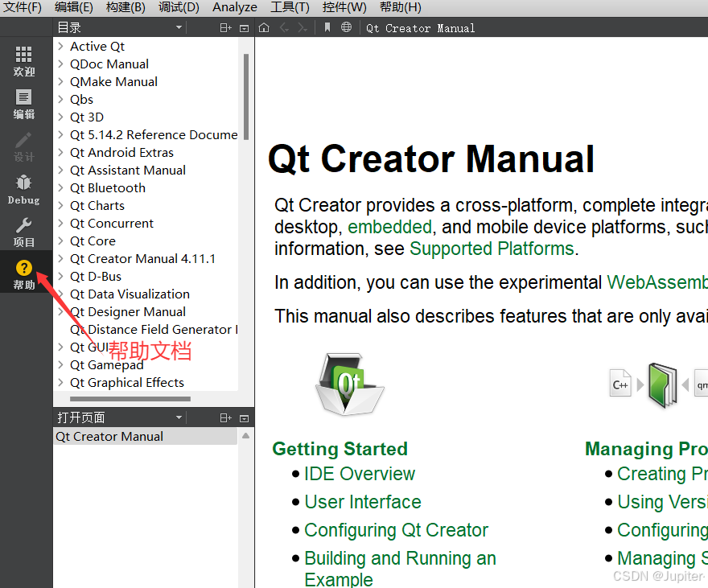
Task: Open the 编辑(E) menu
Action: point(73,7)
